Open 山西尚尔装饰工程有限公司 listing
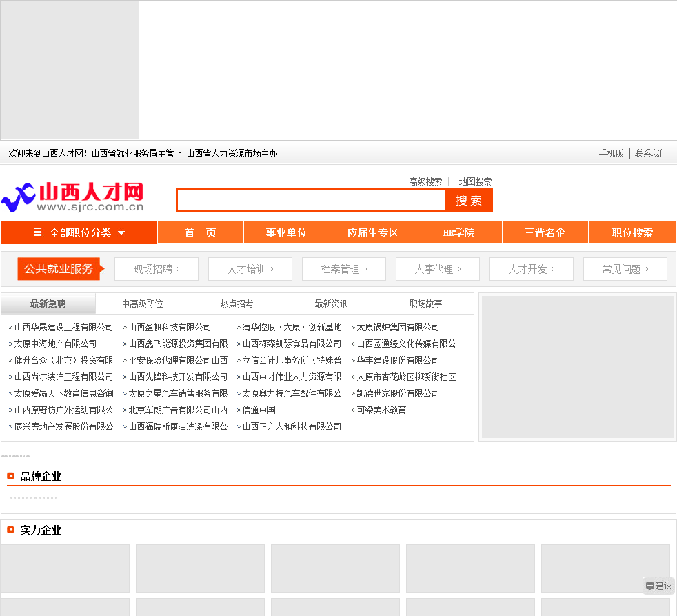 pos(63,377)
